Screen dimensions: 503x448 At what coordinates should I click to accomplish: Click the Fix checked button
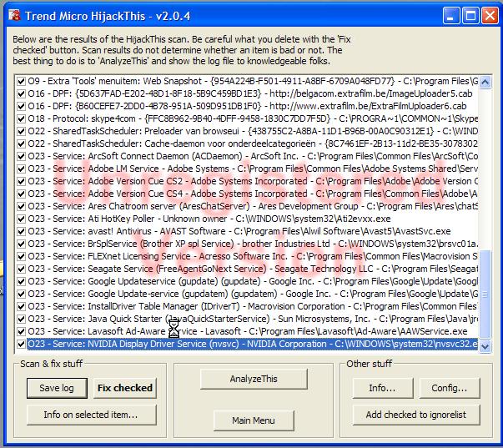[125, 388]
